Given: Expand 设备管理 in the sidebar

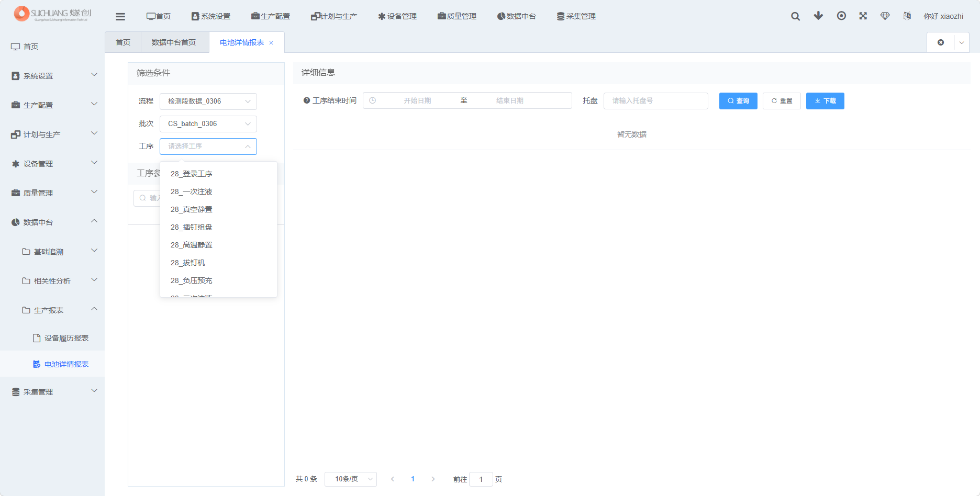Looking at the screenshot, I should (52, 164).
